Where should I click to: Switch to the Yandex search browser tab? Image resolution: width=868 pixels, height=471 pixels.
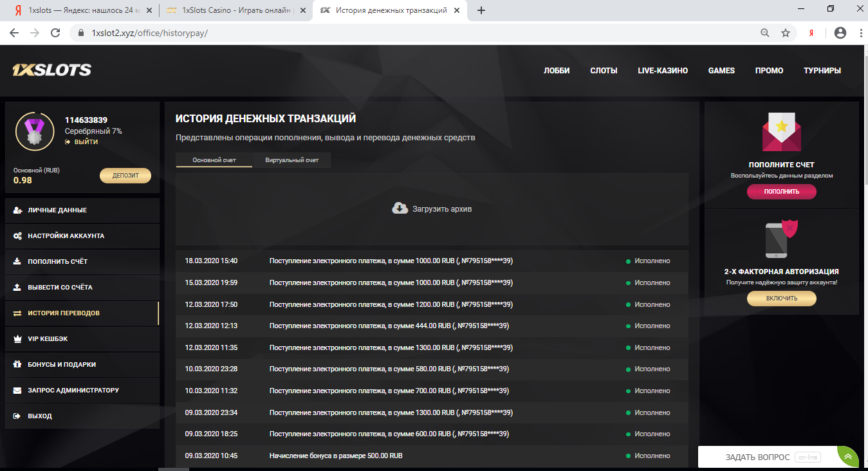click(82, 10)
